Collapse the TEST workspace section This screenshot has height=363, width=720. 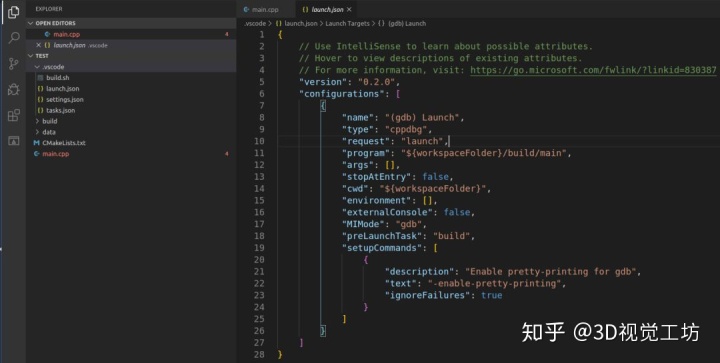click(x=31, y=56)
